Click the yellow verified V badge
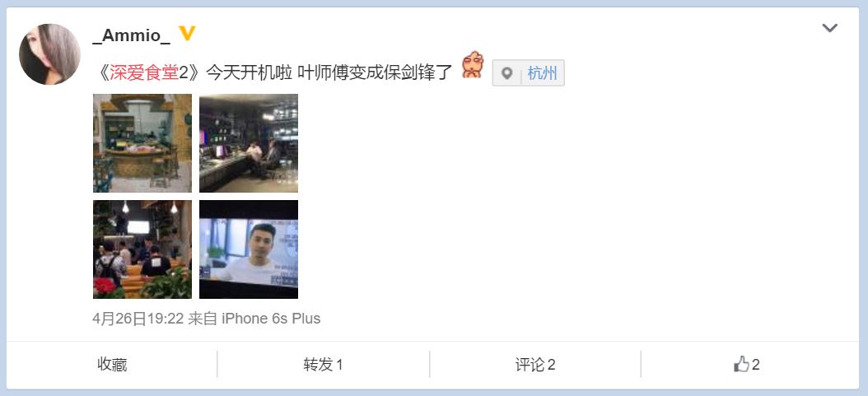This screenshot has height=396, width=868. pos(187,34)
